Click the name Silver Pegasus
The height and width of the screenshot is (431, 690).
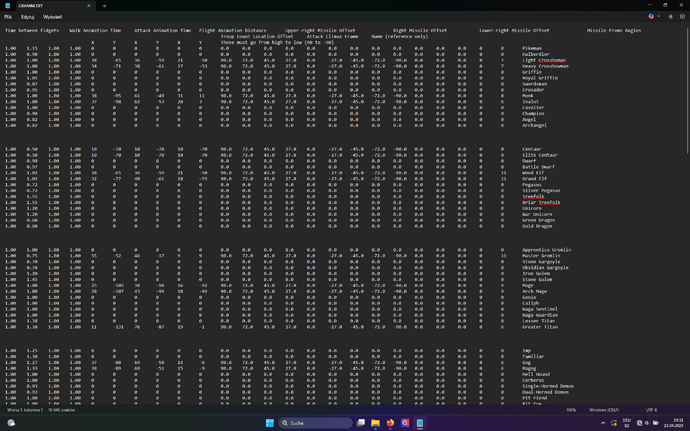coord(541,191)
